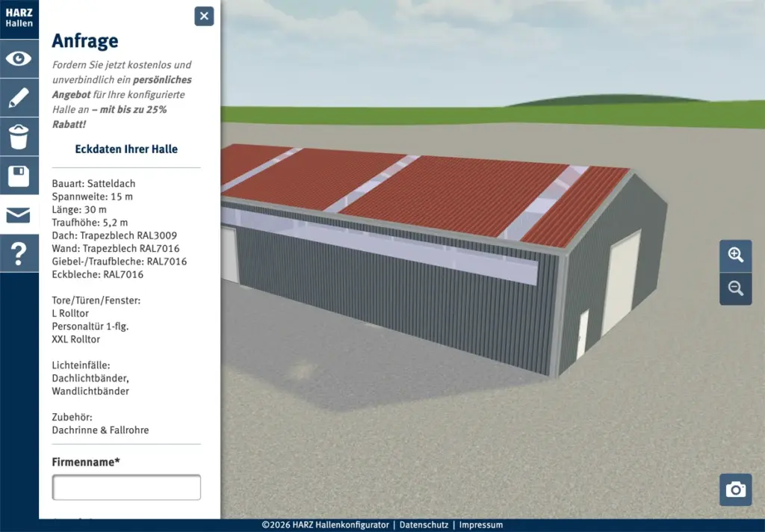Click the trash bin delete icon
Image resolution: width=765 pixels, height=532 pixels.
(x=19, y=137)
